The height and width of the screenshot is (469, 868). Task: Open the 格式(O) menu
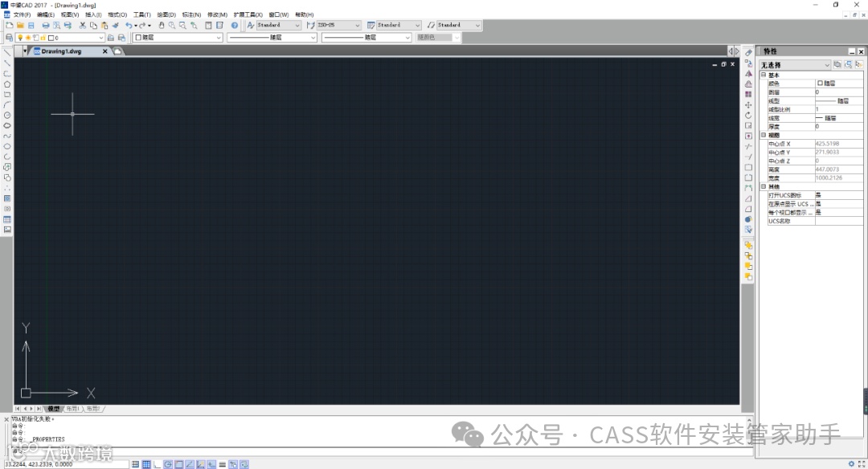coord(117,15)
